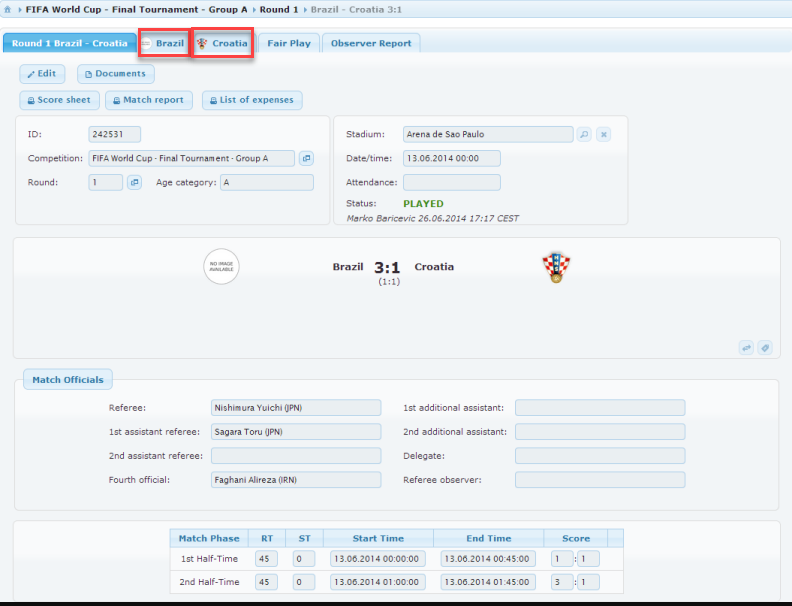The image size is (792, 606).
Task: Clear the stadium with the X icon
Action: click(603, 134)
